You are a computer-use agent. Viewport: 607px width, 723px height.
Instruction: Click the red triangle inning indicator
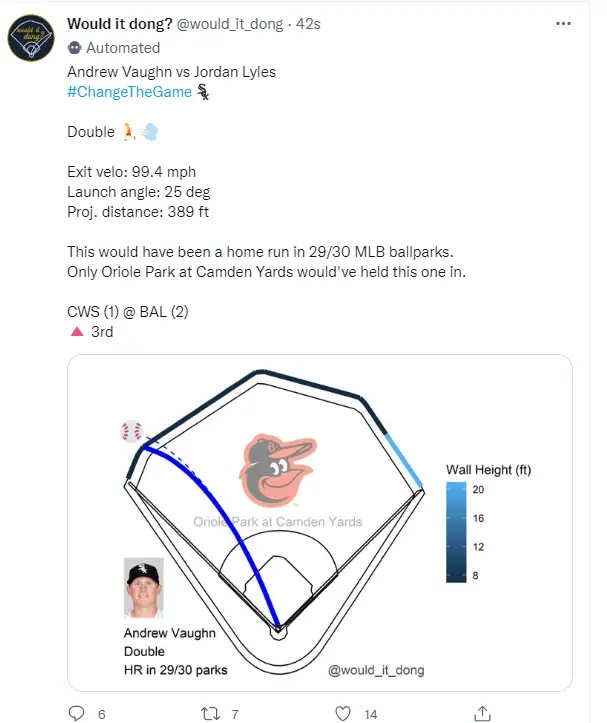tap(75, 332)
